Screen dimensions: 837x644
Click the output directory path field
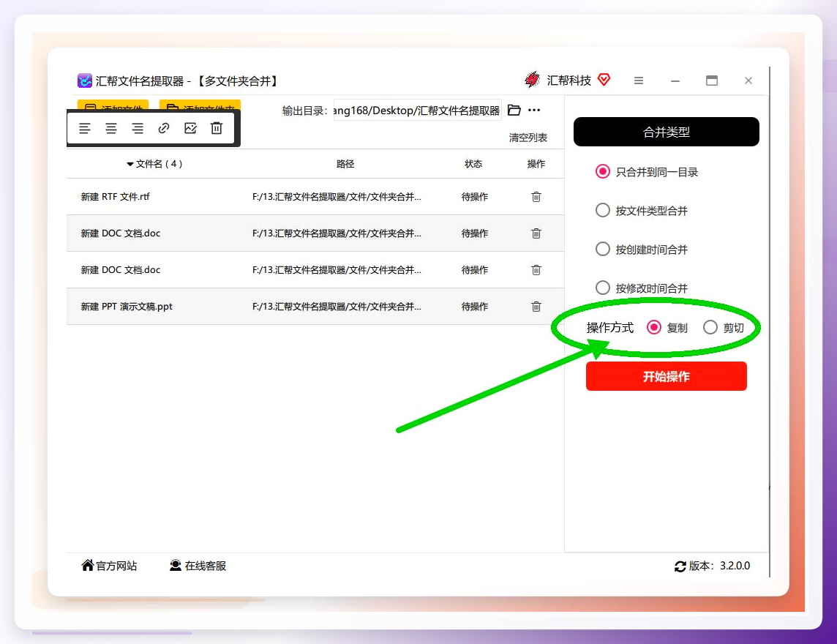pyautogui.click(x=418, y=110)
